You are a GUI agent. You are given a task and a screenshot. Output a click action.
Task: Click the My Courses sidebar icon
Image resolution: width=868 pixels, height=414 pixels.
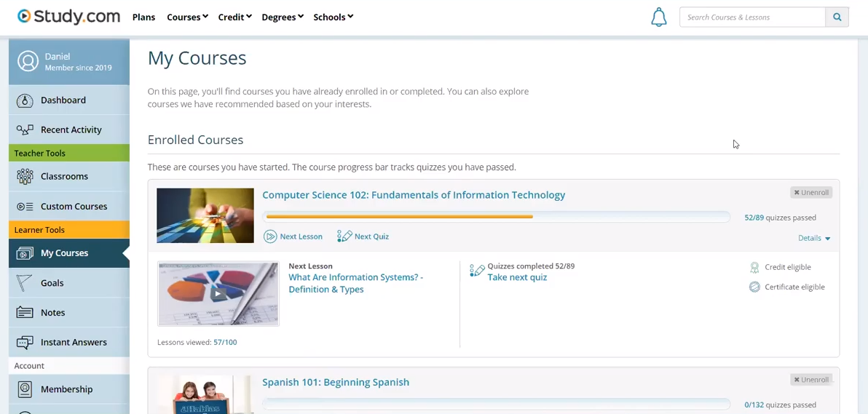[x=25, y=253]
